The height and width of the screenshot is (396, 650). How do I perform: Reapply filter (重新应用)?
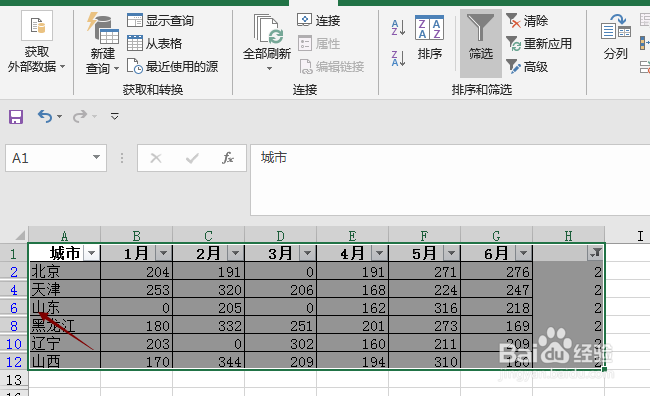(539, 43)
